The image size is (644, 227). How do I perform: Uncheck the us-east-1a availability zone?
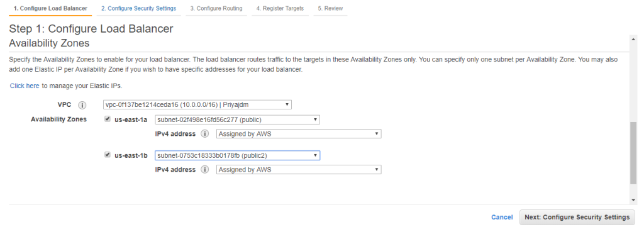pyautogui.click(x=108, y=119)
